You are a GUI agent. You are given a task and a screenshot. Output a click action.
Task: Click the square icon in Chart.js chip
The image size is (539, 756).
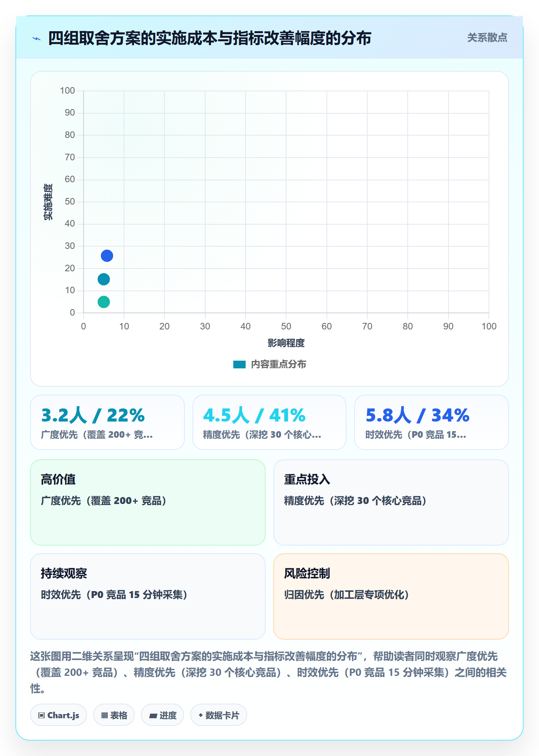click(42, 716)
